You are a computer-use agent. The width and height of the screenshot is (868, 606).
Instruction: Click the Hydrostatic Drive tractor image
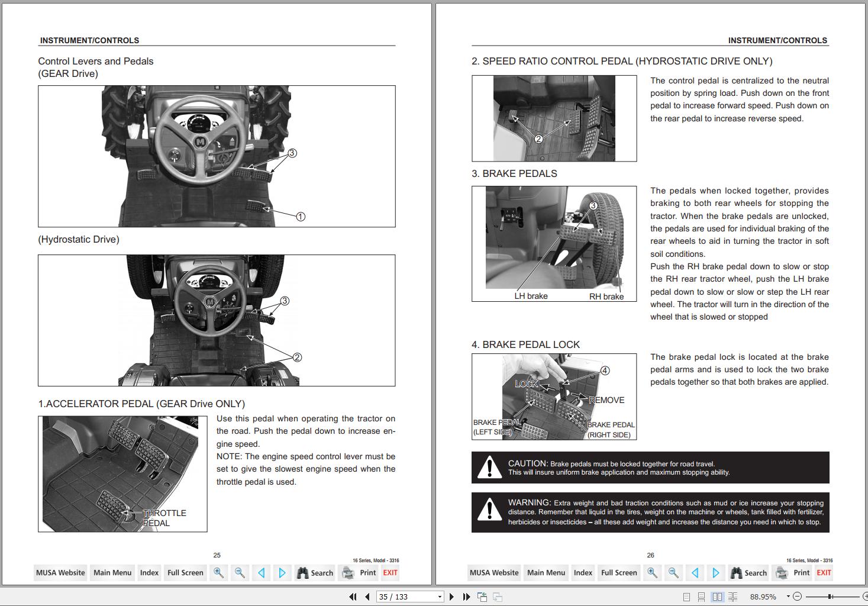tap(217, 320)
